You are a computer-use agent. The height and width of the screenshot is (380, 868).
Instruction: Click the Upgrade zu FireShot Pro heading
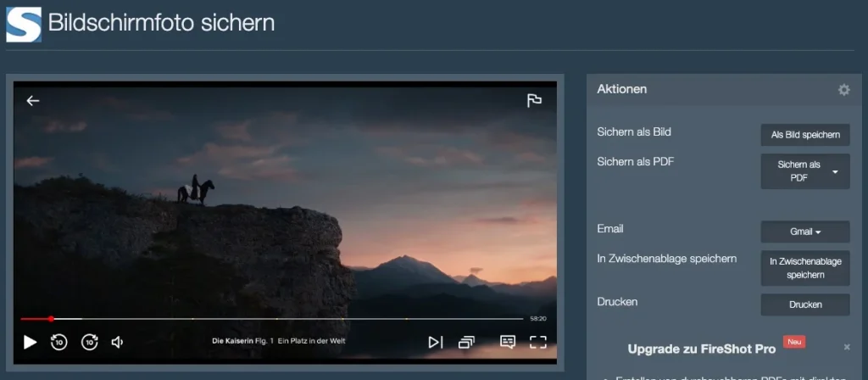701,349
